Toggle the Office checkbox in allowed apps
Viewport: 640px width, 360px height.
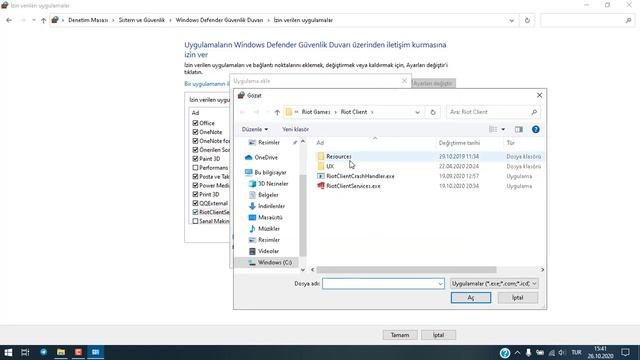pos(195,123)
